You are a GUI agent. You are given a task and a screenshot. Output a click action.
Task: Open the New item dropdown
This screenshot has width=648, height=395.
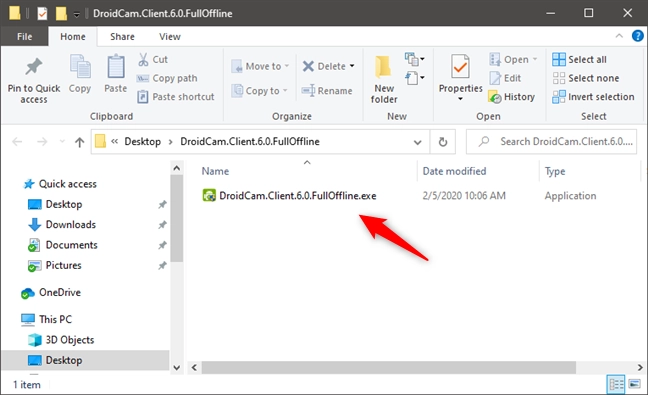tap(415, 59)
